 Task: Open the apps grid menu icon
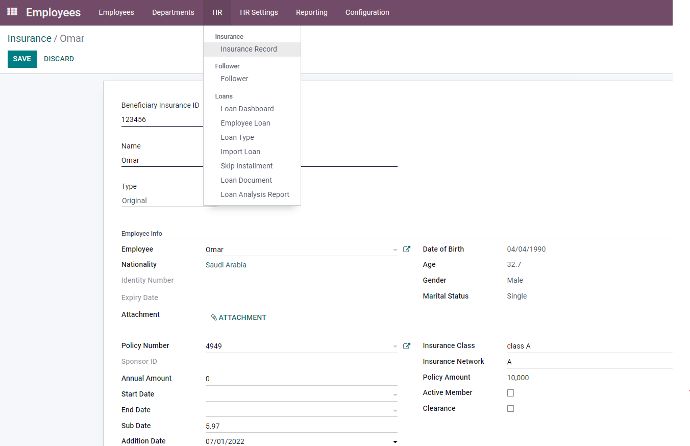point(13,12)
